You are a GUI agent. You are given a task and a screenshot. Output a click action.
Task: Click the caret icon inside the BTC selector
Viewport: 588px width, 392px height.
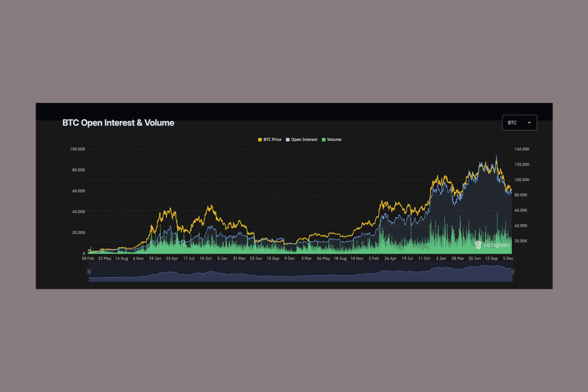pyautogui.click(x=530, y=122)
